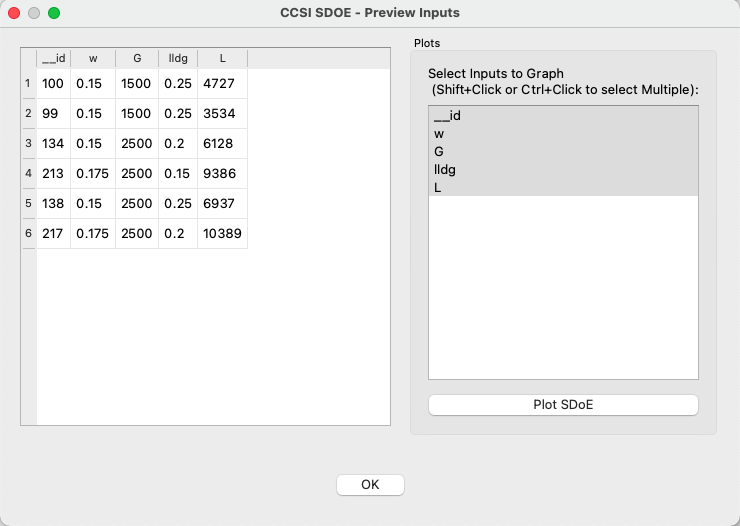Click the cell with id value 99
740x526 pixels.
[x=53, y=113]
